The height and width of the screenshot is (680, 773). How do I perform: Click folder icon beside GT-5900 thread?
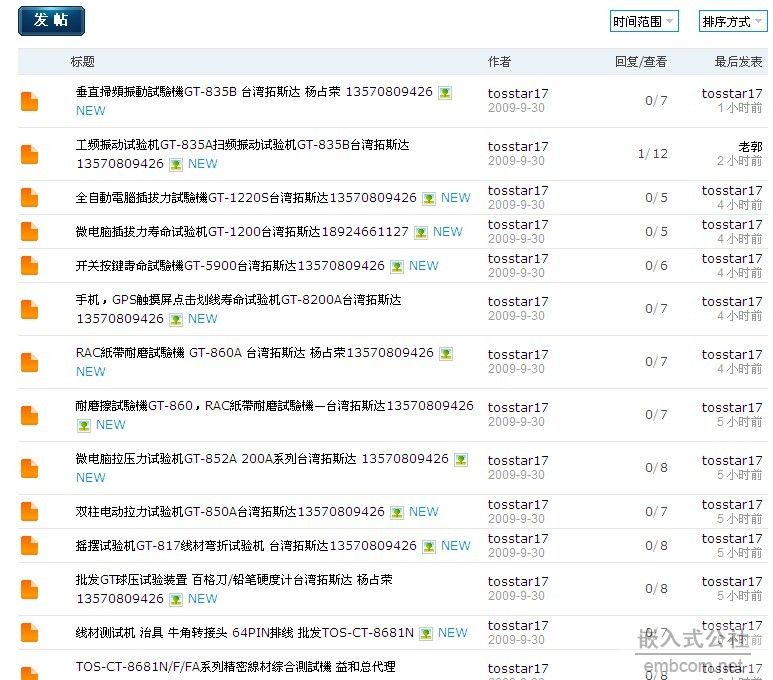point(30,266)
